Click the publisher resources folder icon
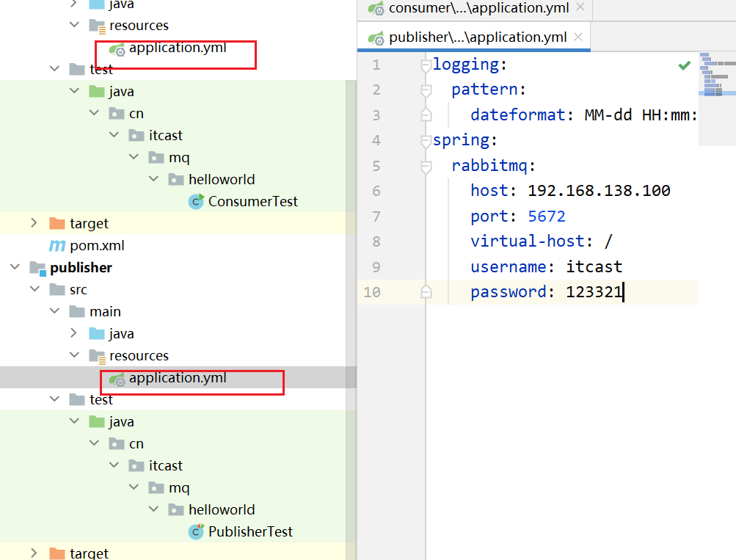The width and height of the screenshot is (736, 560). point(97,356)
